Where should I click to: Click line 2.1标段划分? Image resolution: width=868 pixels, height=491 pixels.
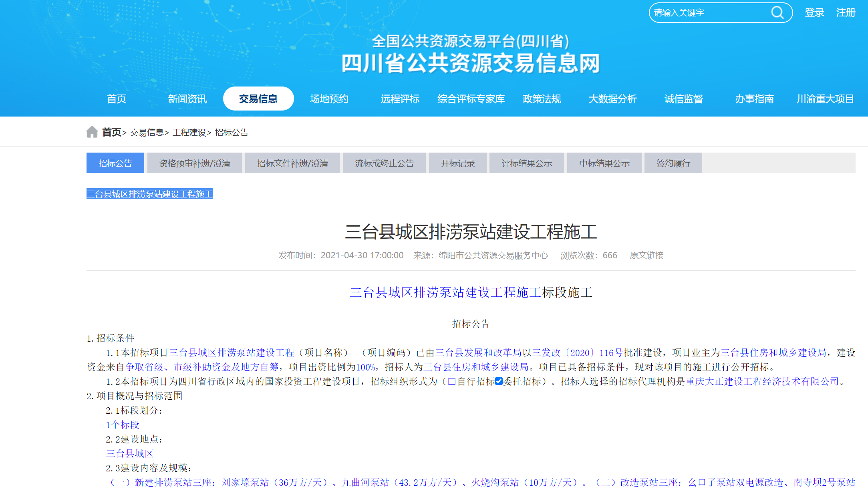tap(134, 410)
